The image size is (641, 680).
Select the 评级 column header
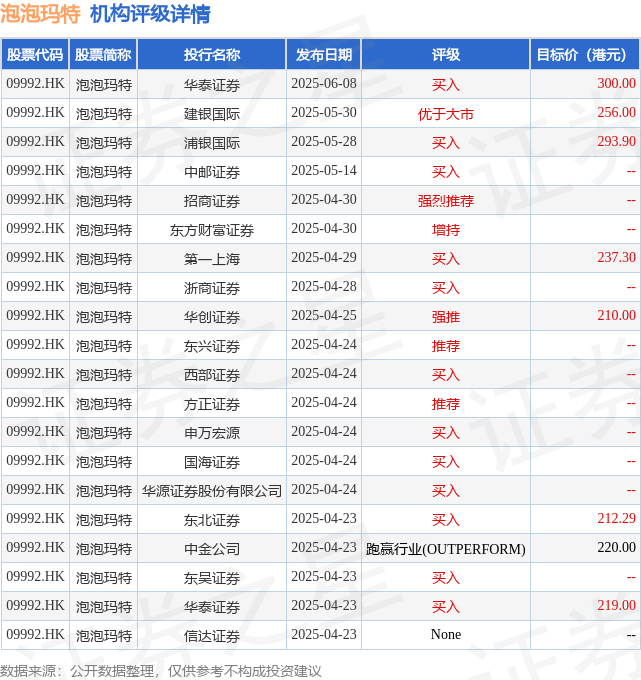pyautogui.click(x=446, y=55)
